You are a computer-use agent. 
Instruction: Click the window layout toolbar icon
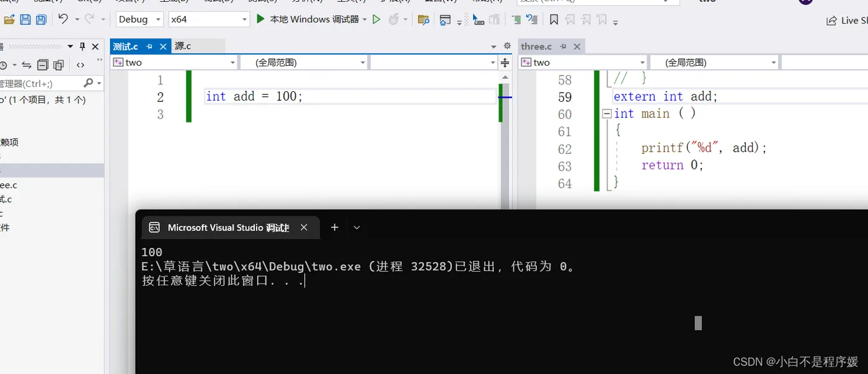(x=445, y=20)
